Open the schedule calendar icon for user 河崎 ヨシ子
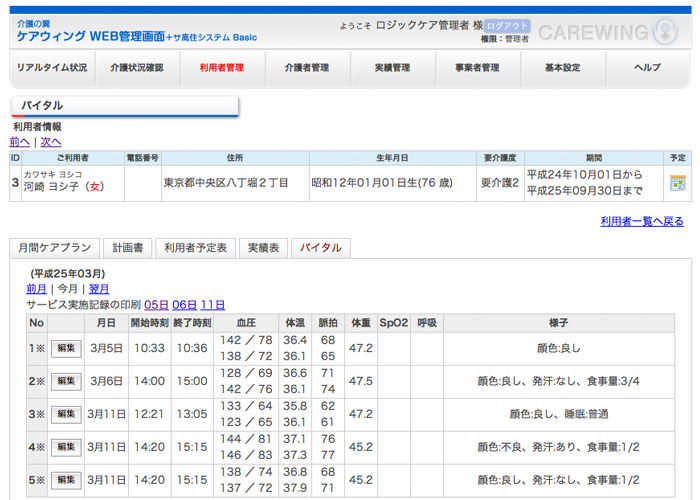This screenshot has height=500, width=700. click(678, 183)
